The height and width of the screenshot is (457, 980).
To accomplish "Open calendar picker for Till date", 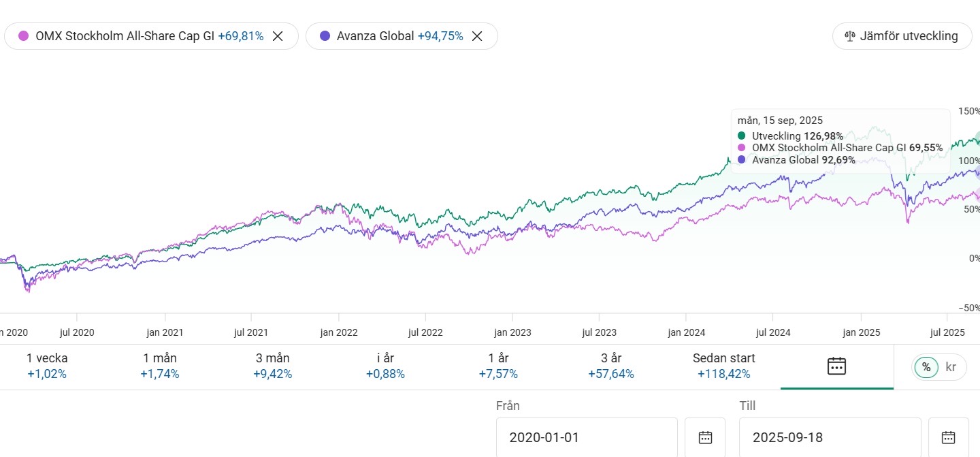I will tap(948, 437).
